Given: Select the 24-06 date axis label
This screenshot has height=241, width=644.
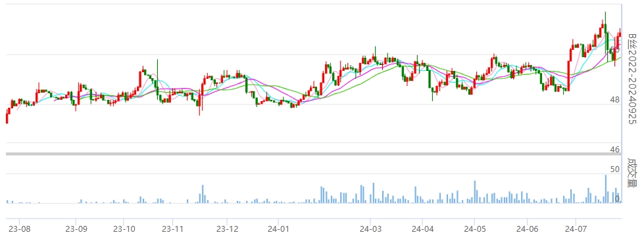Looking at the screenshot, I should tap(528, 229).
